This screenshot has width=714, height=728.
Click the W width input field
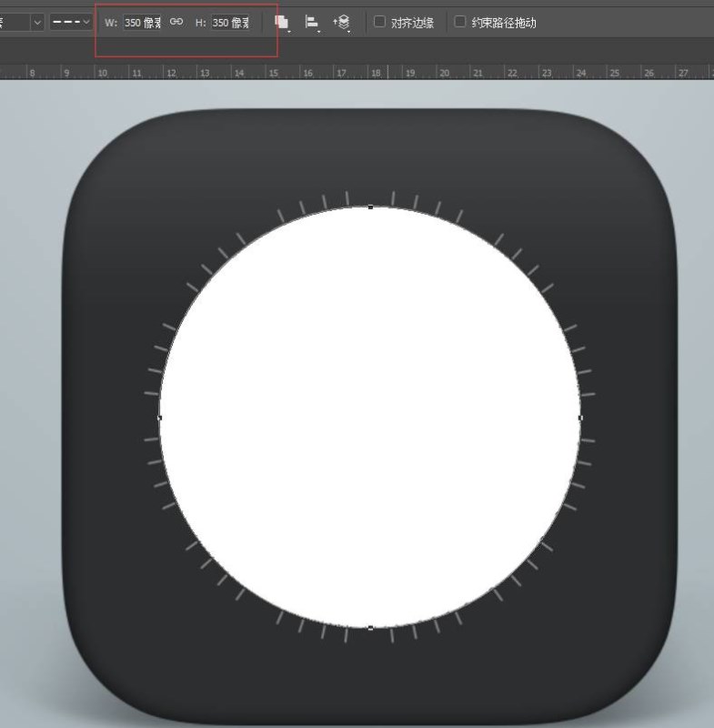pos(142,22)
